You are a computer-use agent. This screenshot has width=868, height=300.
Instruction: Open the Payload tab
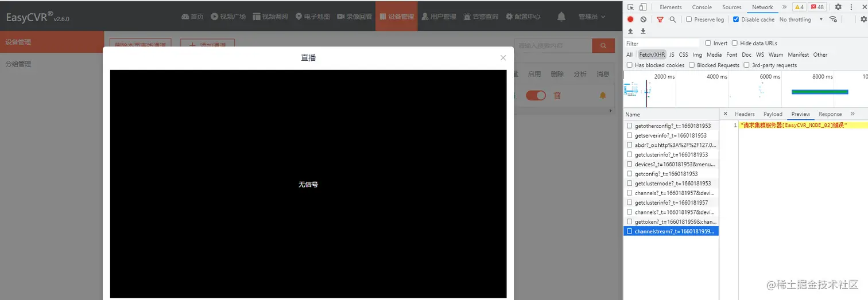pos(773,114)
